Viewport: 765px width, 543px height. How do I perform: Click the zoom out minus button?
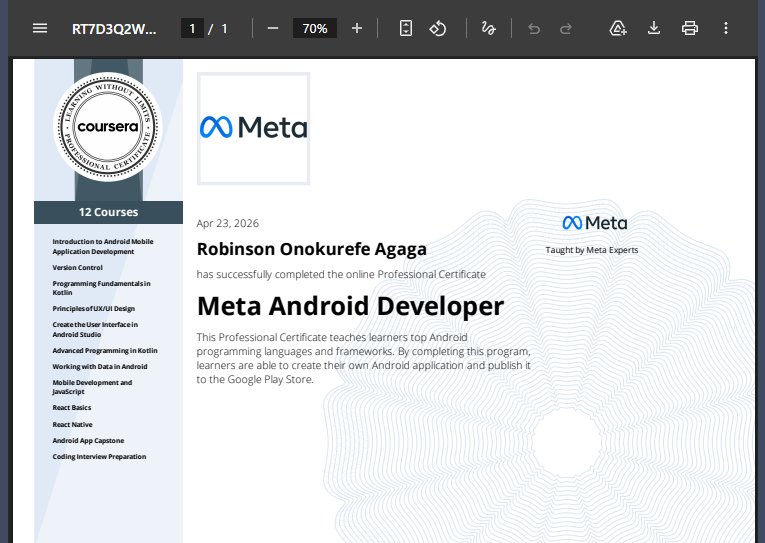tap(273, 28)
